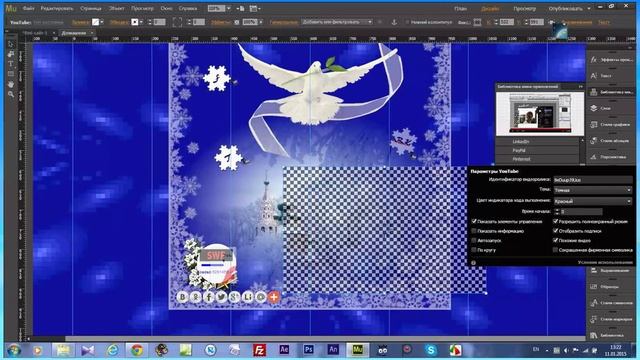Launch After Effects from the taskbar

(x=284, y=350)
